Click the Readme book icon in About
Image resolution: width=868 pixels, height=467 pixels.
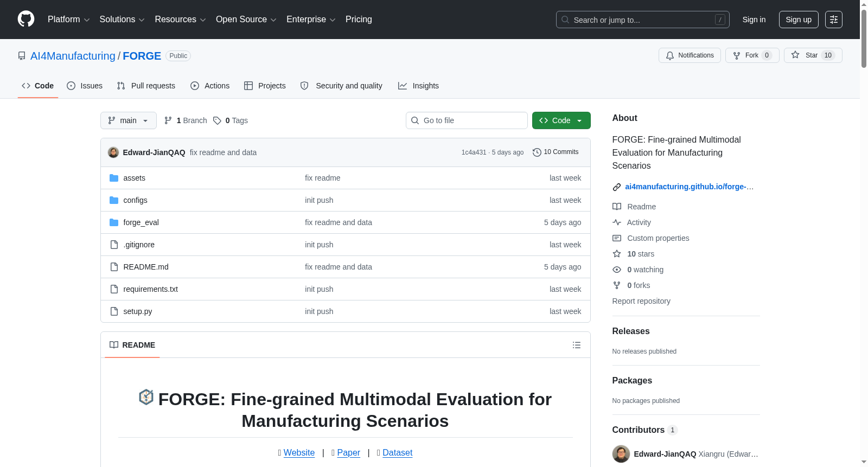[617, 207]
